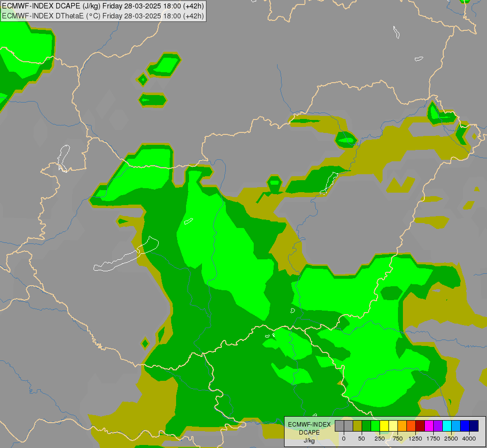Click the legend value 1750
Image resolution: width=487 pixels, height=448 pixels.
click(x=433, y=439)
